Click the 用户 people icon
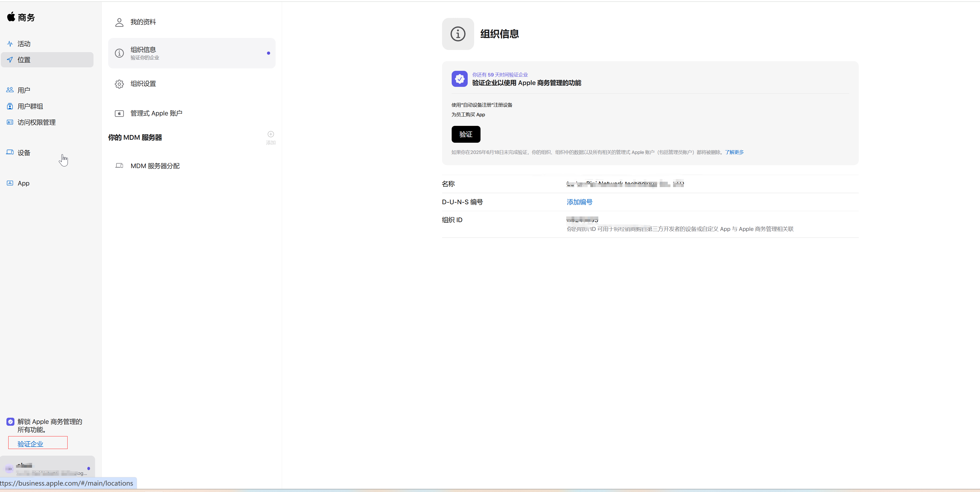This screenshot has width=980, height=492. [10, 90]
